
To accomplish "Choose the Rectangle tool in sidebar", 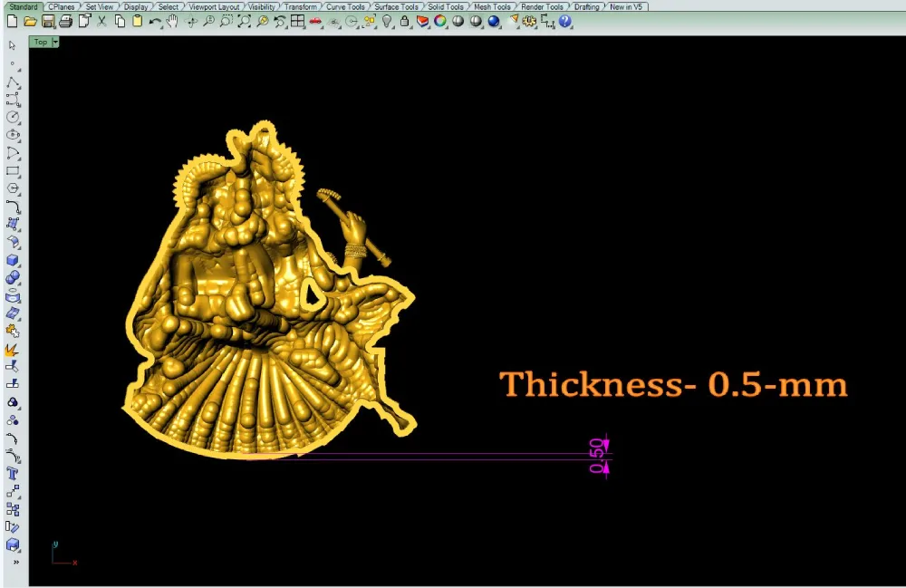I will 13,171.
